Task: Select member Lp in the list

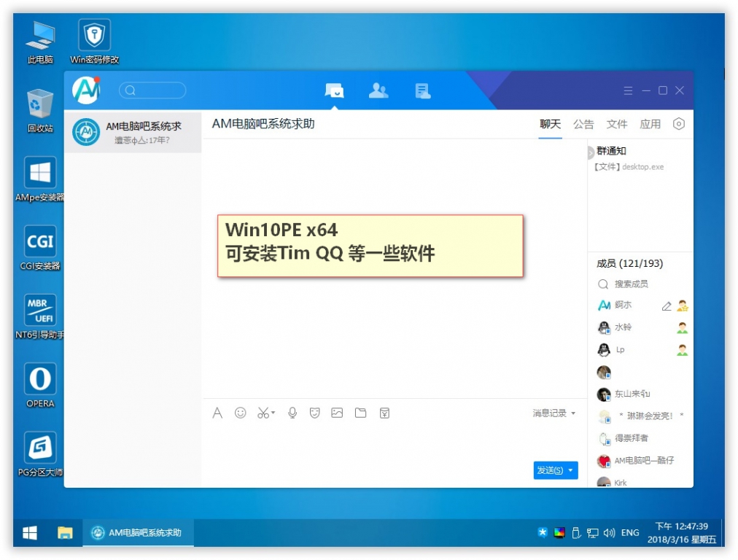Action: 640,350
